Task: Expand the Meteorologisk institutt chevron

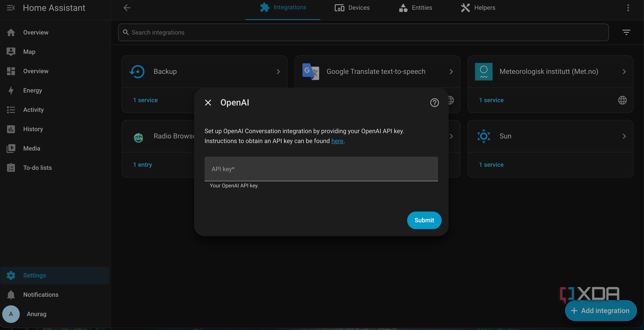Action: pyautogui.click(x=624, y=72)
